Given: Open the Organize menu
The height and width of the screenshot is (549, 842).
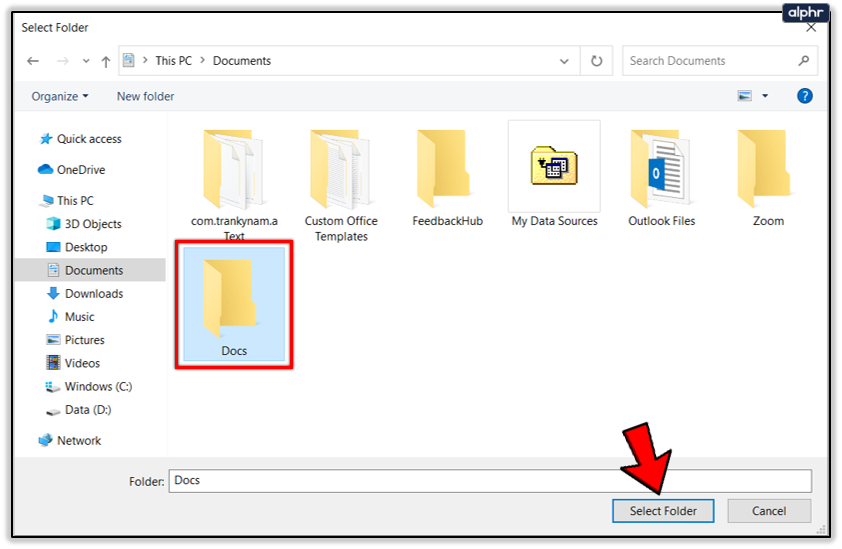Looking at the screenshot, I should pyautogui.click(x=60, y=96).
